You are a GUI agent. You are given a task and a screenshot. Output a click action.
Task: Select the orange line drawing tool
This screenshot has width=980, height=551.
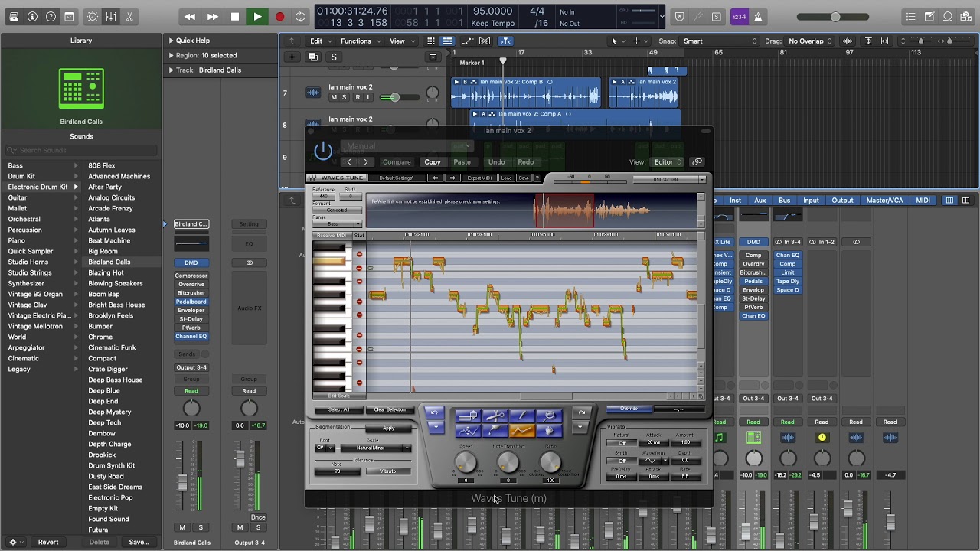(x=522, y=431)
